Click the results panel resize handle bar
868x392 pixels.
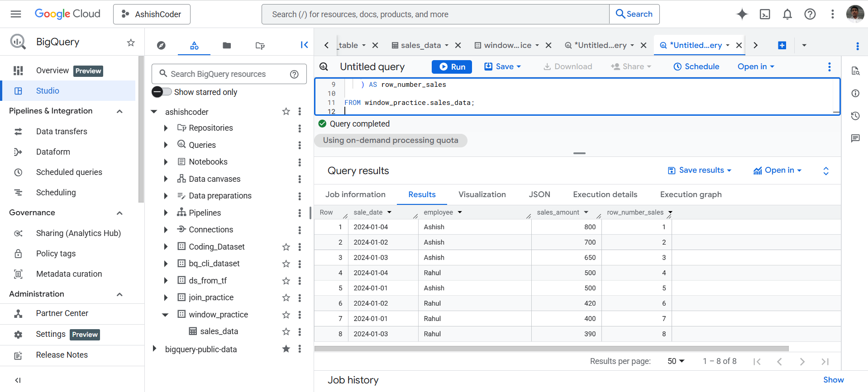(x=579, y=153)
